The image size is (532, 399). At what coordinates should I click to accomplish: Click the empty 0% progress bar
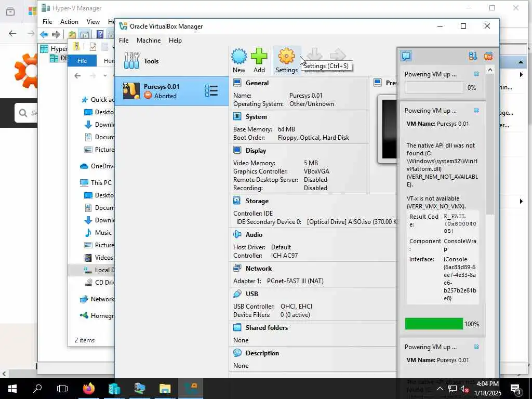coord(434,87)
